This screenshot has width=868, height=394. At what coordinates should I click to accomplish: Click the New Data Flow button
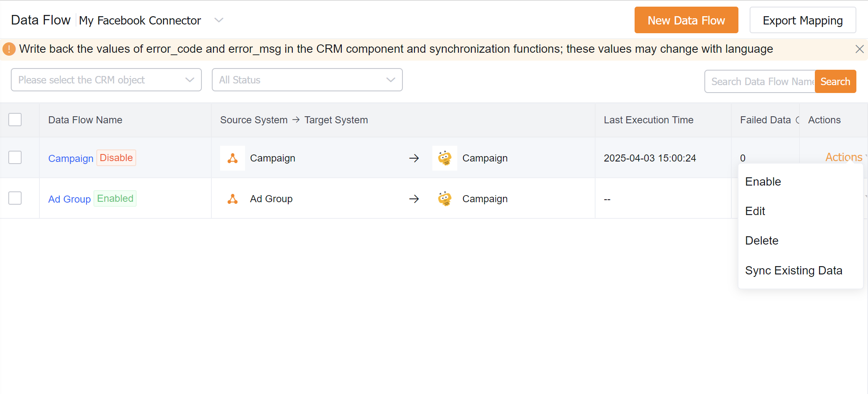[x=686, y=20]
